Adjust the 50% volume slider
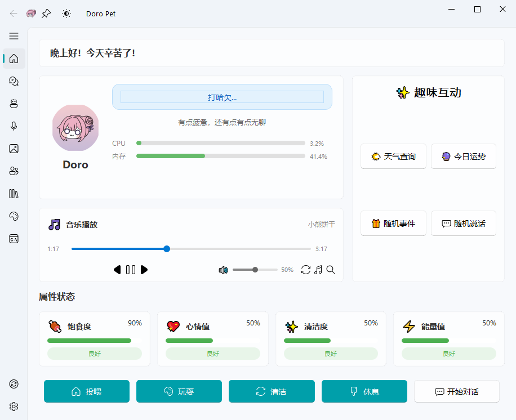The image size is (516, 420). click(x=255, y=270)
